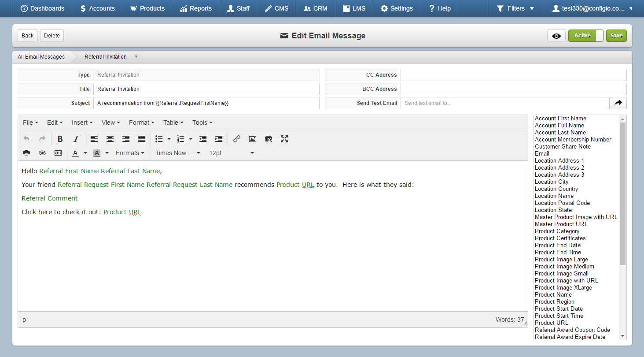
Task: Open the text color picker arrow
Action: click(85, 153)
